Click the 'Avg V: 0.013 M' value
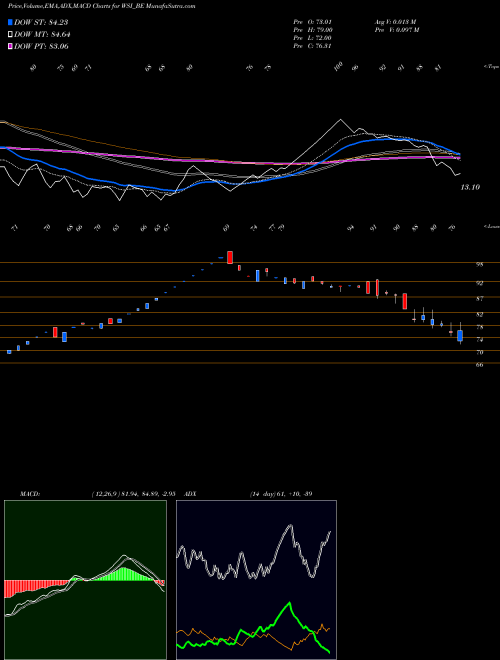 (x=395, y=22)
